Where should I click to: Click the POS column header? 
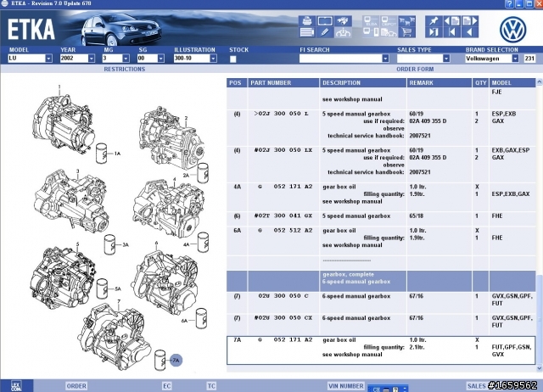pyautogui.click(x=237, y=83)
